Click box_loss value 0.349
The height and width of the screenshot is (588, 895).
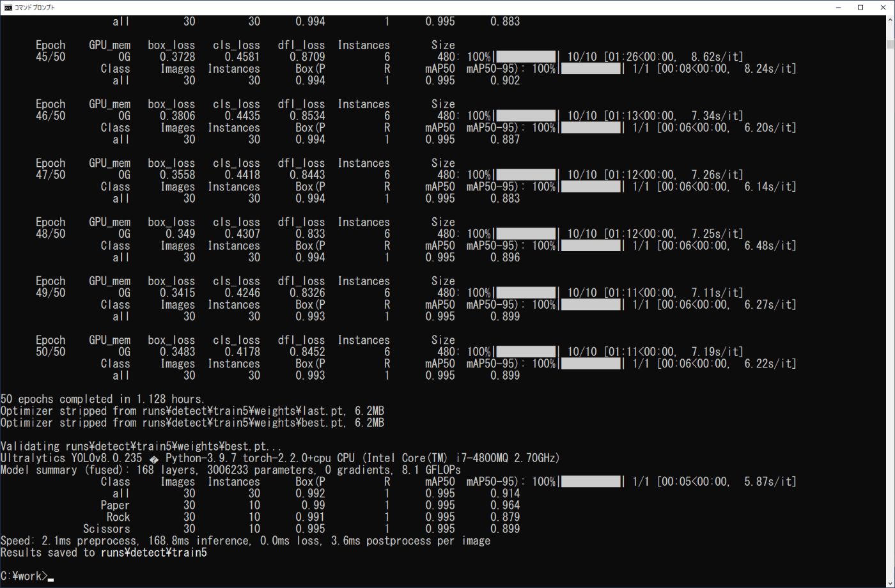[180, 234]
